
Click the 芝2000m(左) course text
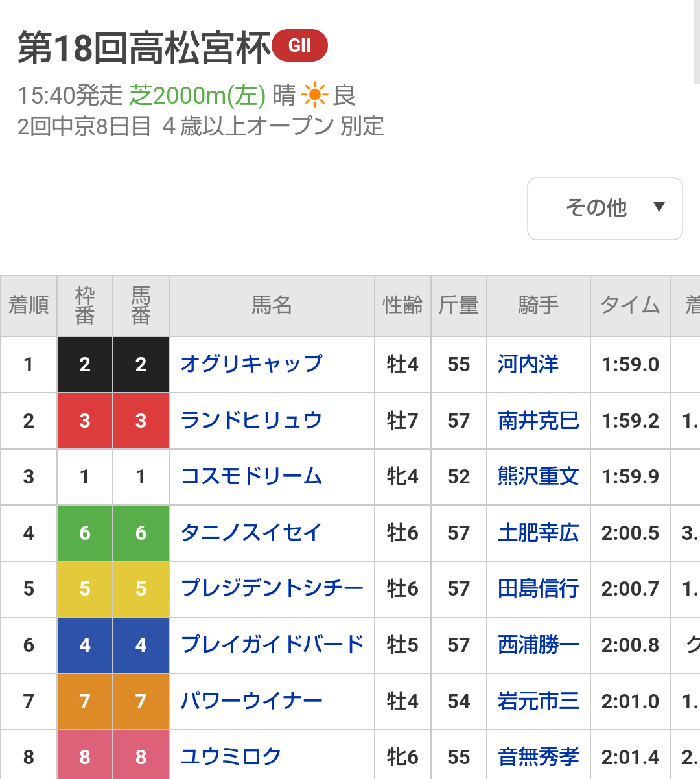(x=197, y=95)
